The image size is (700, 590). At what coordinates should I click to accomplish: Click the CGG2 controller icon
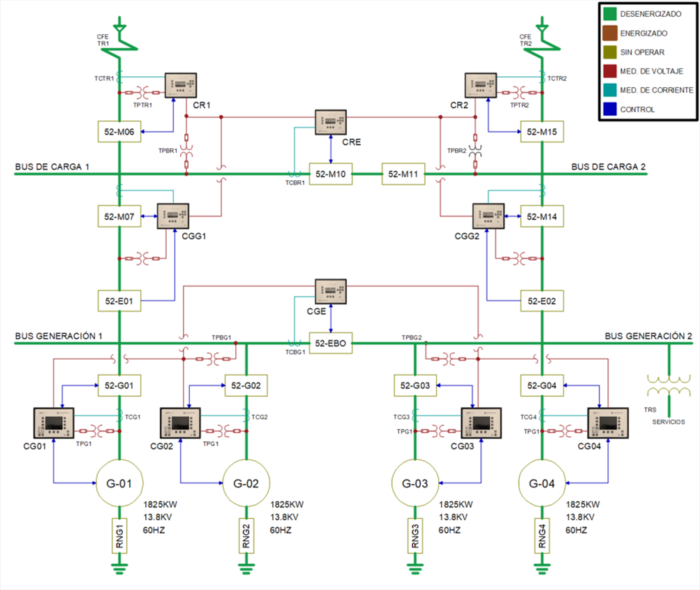click(x=489, y=216)
